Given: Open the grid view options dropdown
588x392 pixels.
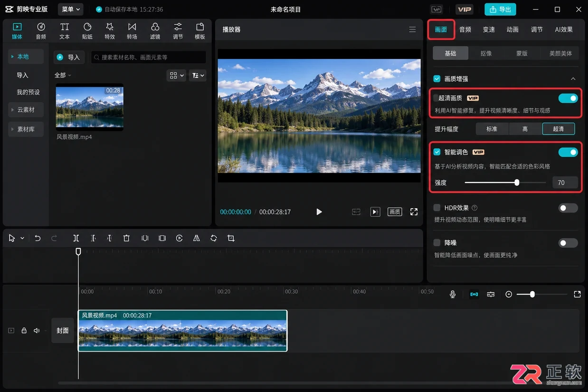Looking at the screenshot, I should [176, 75].
